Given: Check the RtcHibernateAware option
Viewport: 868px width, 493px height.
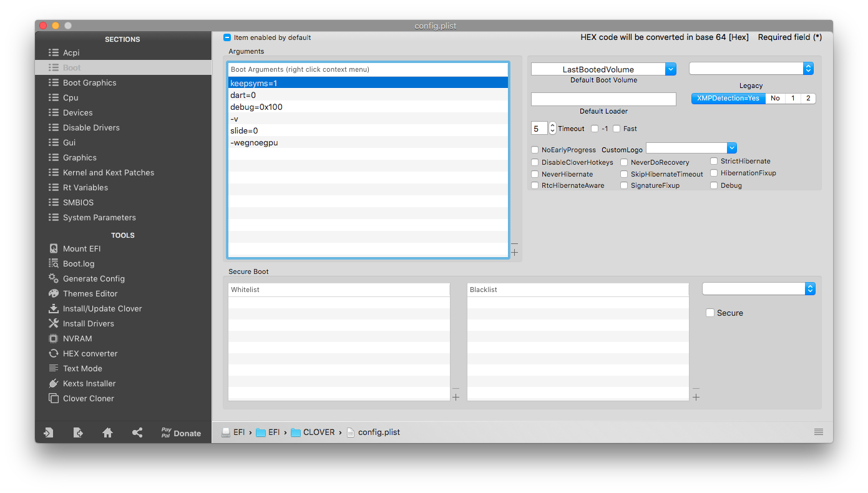Looking at the screenshot, I should pos(535,185).
